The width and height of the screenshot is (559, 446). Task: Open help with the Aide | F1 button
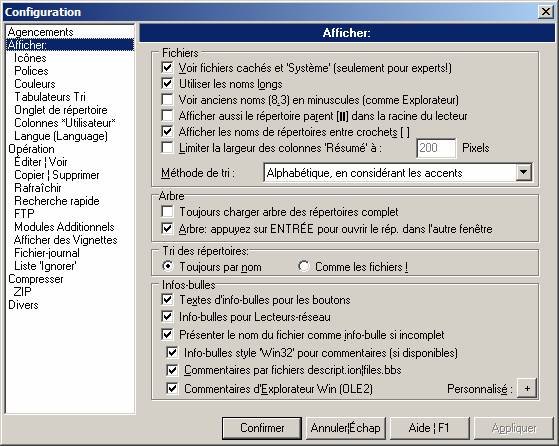click(x=430, y=428)
